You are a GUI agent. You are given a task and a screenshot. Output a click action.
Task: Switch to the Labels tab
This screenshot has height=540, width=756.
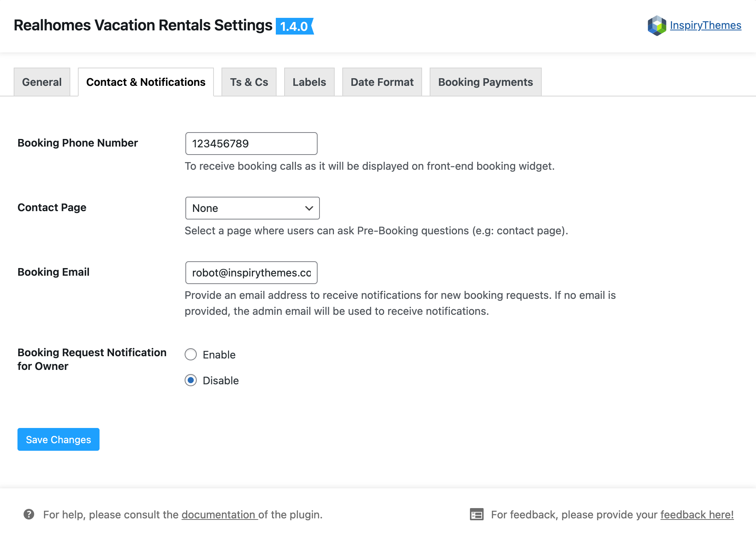click(309, 82)
